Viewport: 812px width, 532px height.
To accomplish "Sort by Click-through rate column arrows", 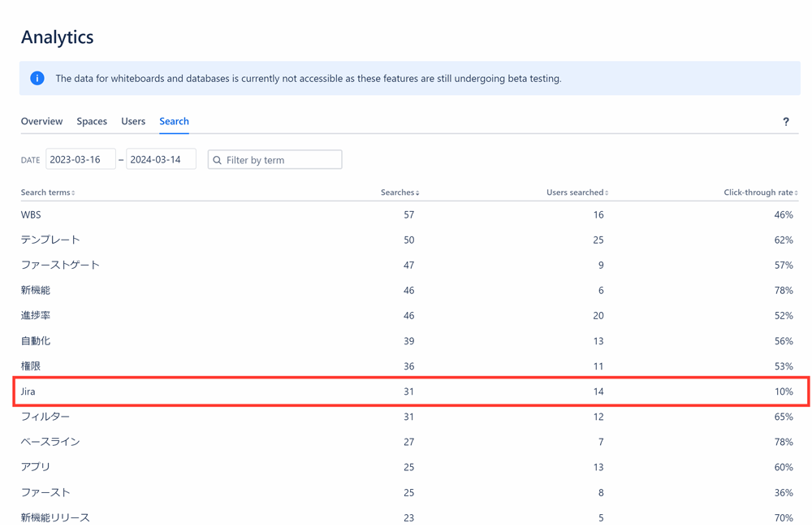I will point(796,192).
